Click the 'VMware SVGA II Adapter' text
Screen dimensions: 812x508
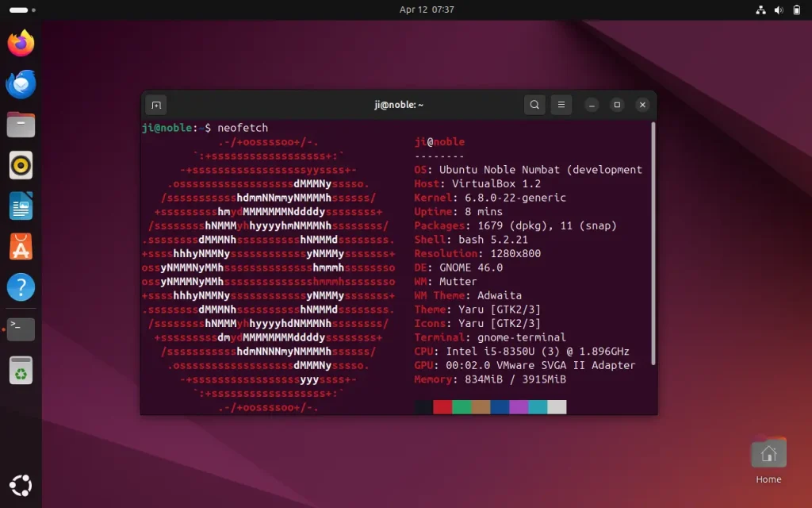click(566, 366)
